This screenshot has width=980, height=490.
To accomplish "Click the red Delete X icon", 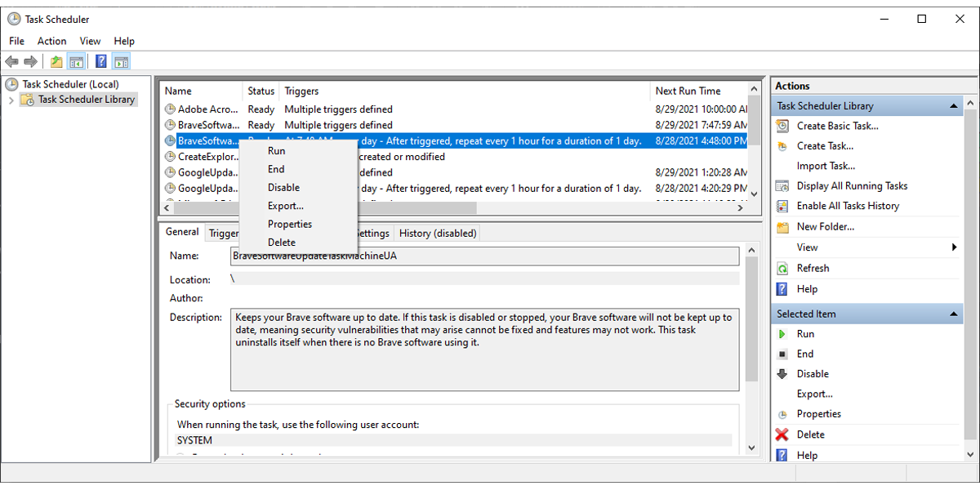I will (782, 434).
